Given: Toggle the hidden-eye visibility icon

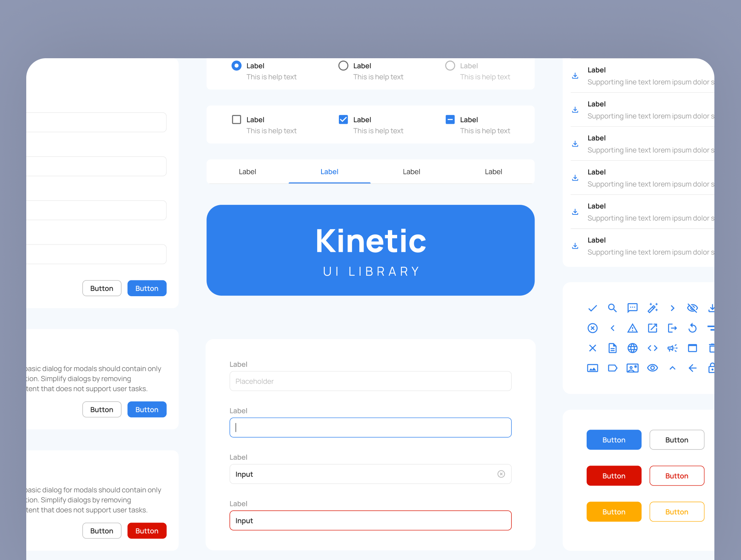Looking at the screenshot, I should (x=693, y=308).
